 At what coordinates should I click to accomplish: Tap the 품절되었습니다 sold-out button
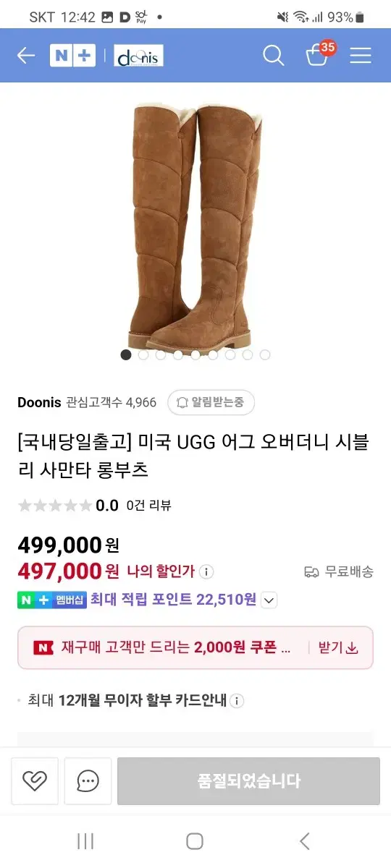coord(248,781)
